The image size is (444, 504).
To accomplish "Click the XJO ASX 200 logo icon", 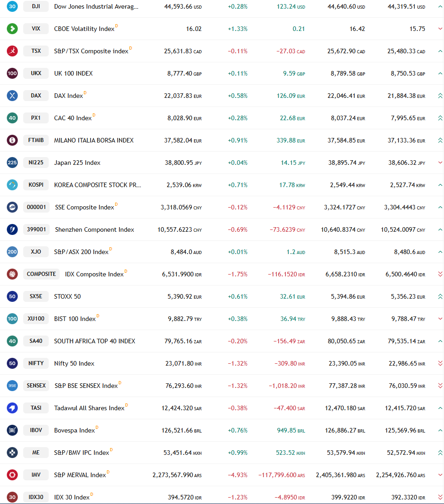I will [12, 252].
